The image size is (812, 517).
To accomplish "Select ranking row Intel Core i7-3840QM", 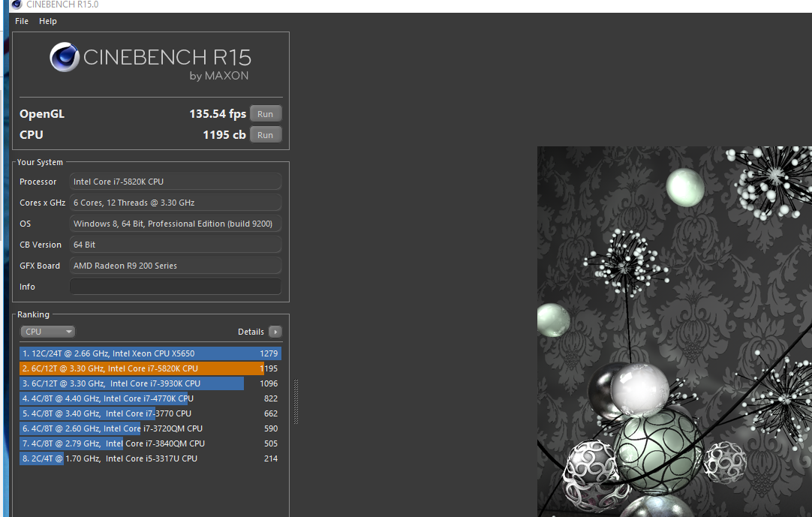I will [150, 443].
